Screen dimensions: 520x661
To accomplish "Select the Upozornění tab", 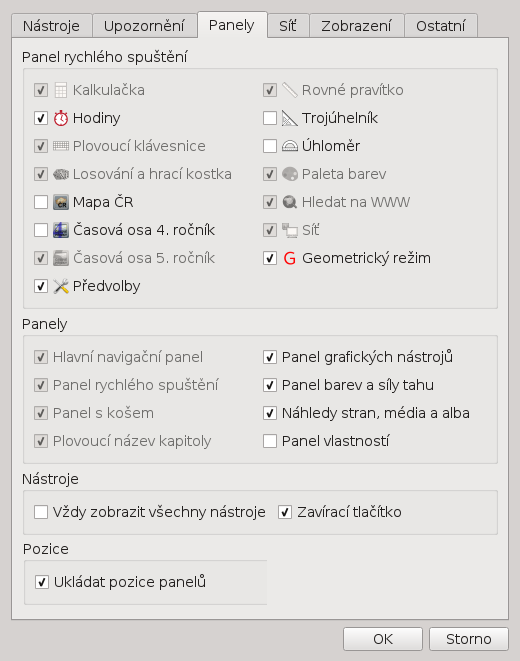I will [144, 26].
